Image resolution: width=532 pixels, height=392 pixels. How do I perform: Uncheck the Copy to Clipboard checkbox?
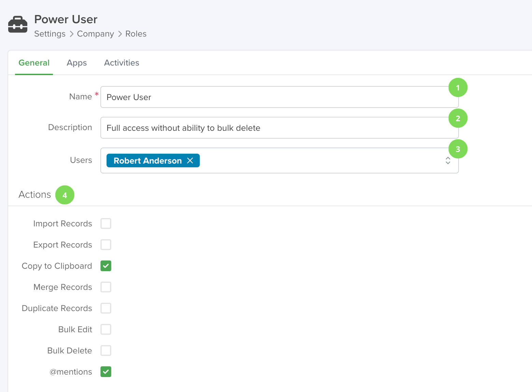click(x=106, y=266)
